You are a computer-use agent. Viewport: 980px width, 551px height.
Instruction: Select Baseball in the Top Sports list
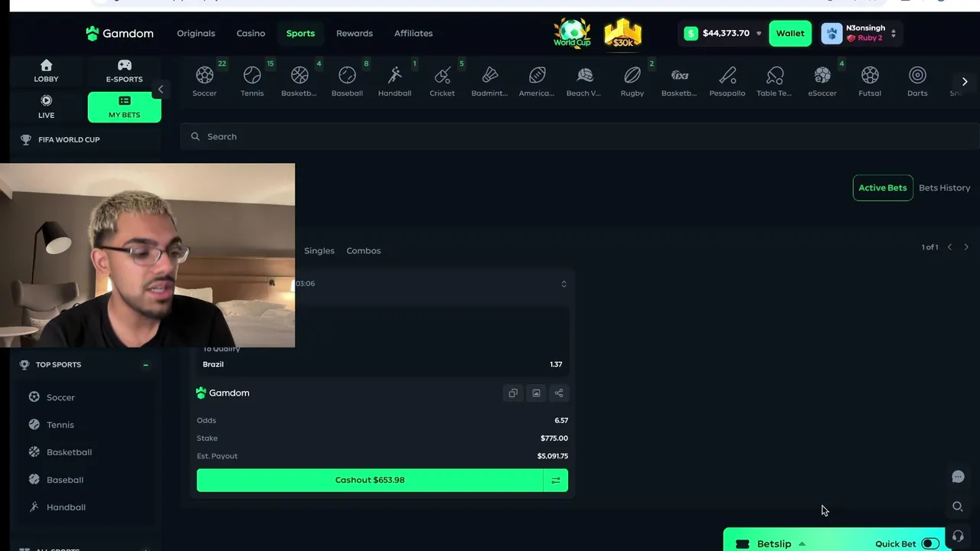pyautogui.click(x=64, y=480)
